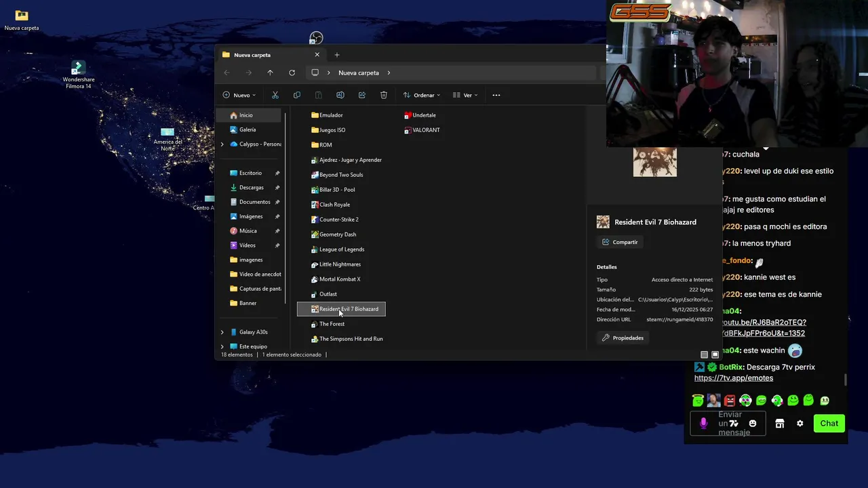Open the 7TV emote menu icon

click(734, 424)
